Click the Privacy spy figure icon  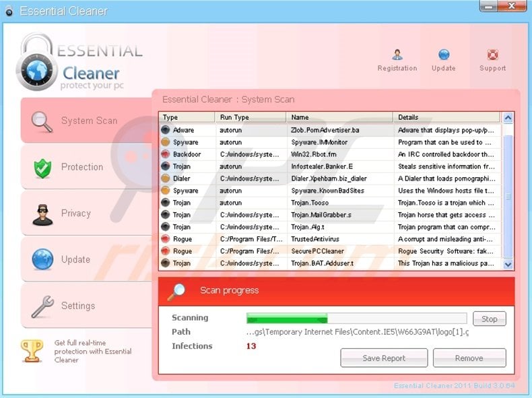[42, 214]
